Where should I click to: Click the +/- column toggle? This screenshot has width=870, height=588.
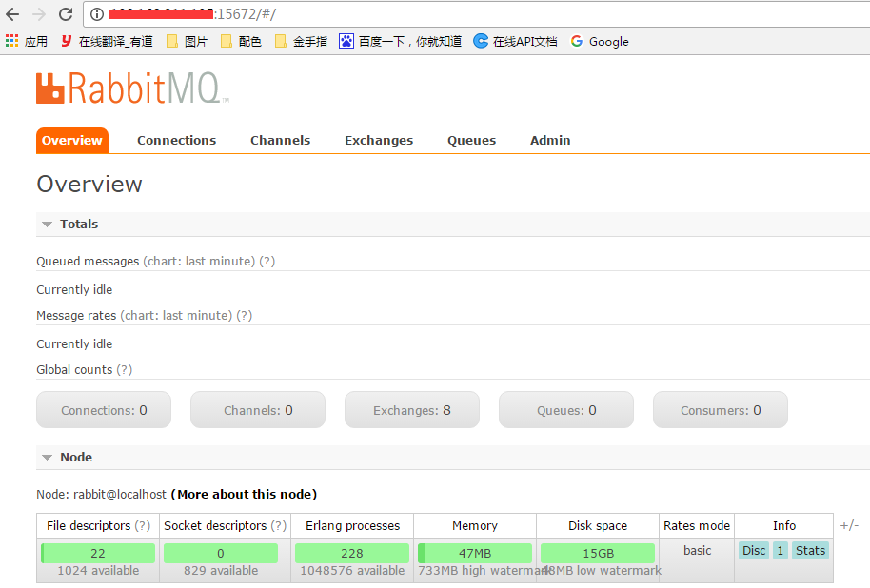849,525
